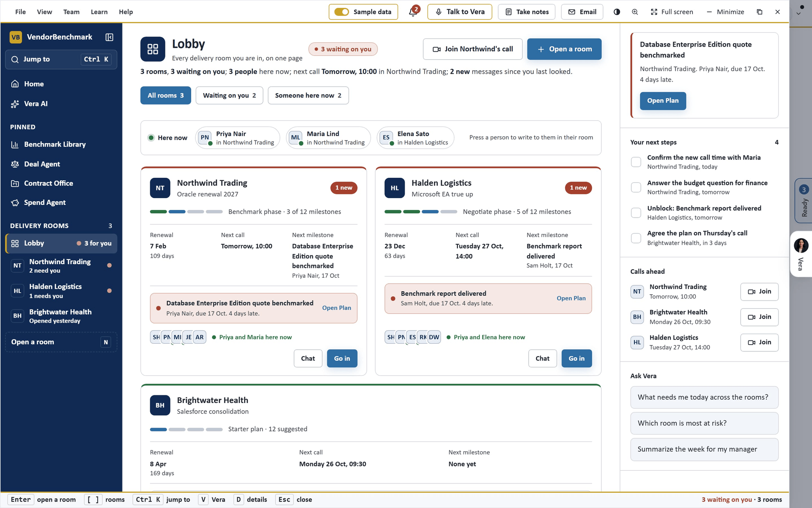812x508 pixels.
Task: Click Northwind Trading milestone progress bar
Action: coord(186,212)
